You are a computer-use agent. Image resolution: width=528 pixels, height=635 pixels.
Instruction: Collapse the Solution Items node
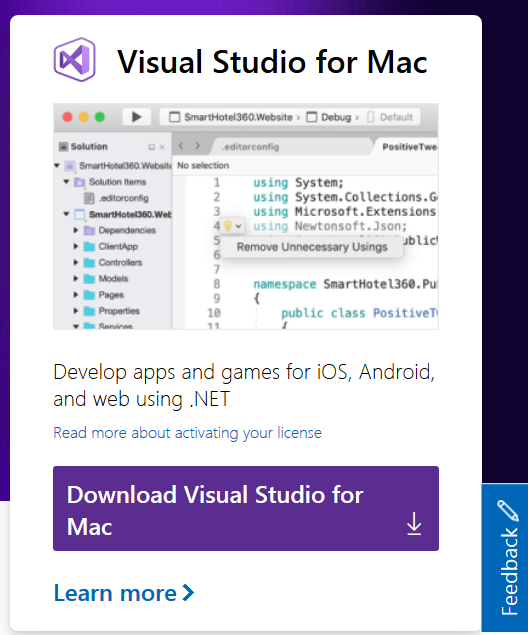tap(66, 182)
